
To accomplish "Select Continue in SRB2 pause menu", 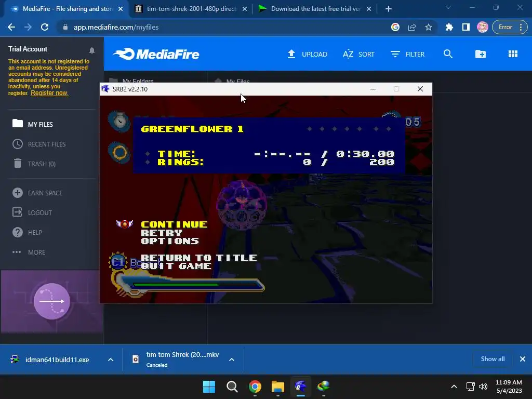I will [174, 224].
